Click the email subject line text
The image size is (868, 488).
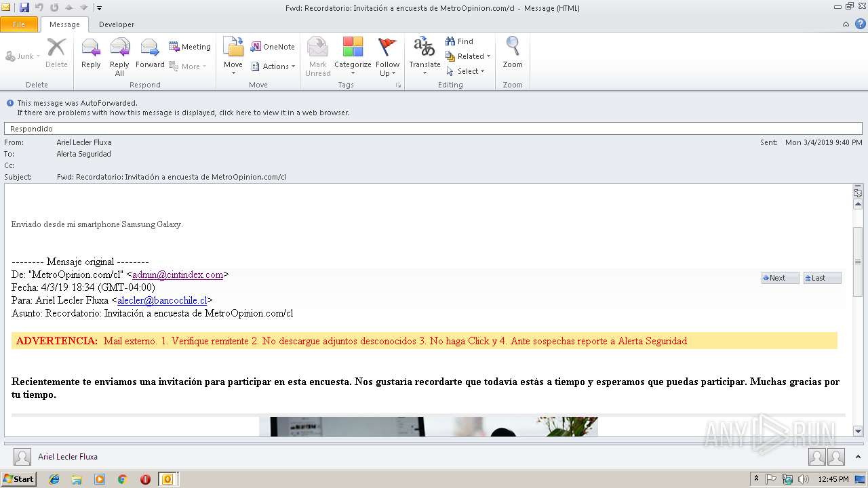pyautogui.click(x=172, y=177)
